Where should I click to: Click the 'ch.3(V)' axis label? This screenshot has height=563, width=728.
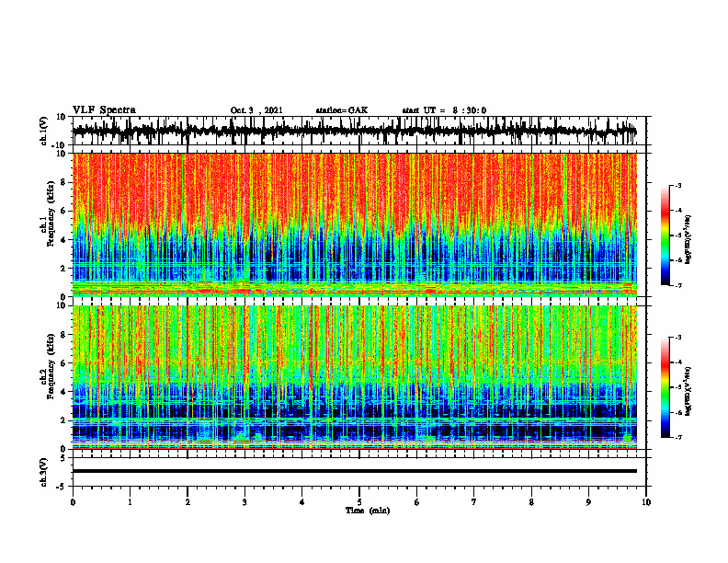pyautogui.click(x=42, y=472)
